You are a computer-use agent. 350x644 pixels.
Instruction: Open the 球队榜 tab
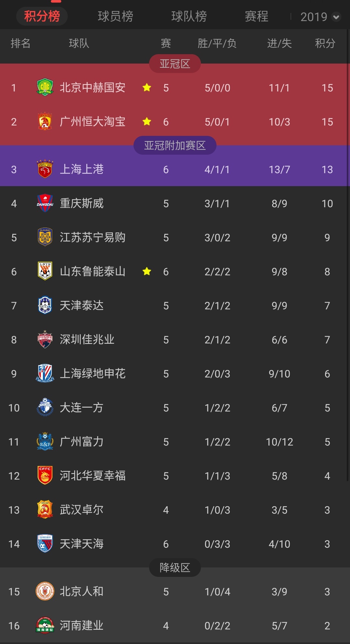tap(189, 16)
